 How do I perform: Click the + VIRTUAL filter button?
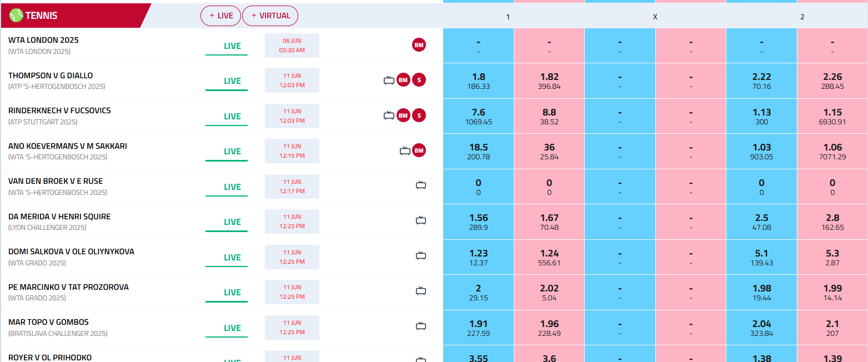(x=270, y=16)
